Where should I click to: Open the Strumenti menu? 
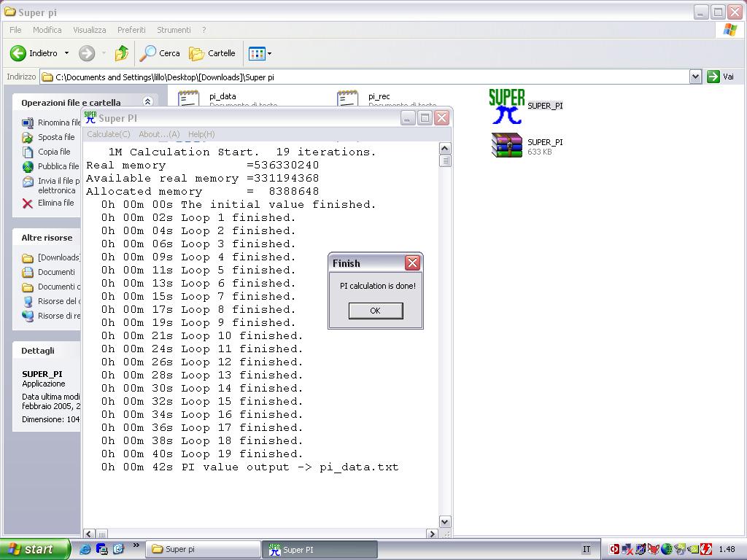[174, 30]
